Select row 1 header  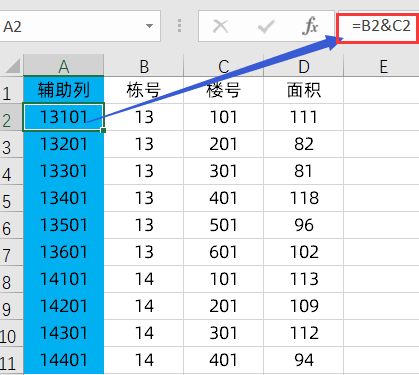pos(11,90)
